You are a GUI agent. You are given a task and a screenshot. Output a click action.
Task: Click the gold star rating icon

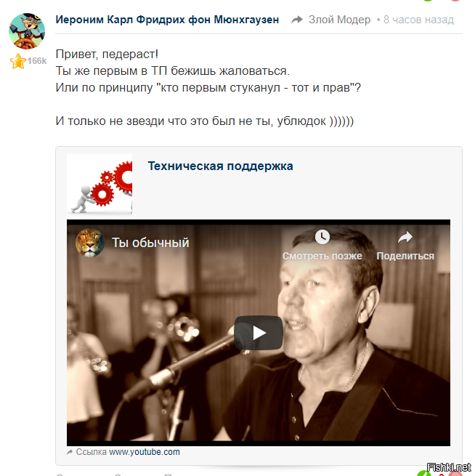coord(18,61)
